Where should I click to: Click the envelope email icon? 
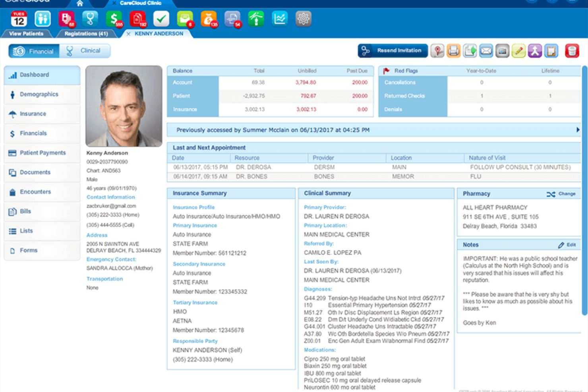pos(486,51)
